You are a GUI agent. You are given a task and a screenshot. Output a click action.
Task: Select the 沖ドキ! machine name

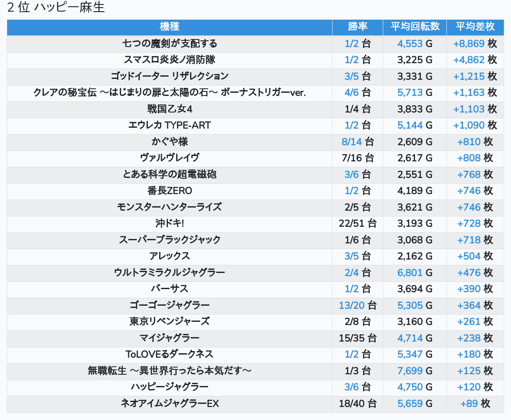pos(169,223)
